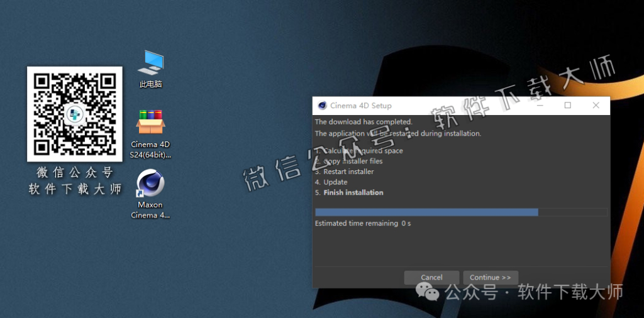Click the Cinema 4D Setup title text
This screenshot has height=318, width=644.
[x=360, y=106]
